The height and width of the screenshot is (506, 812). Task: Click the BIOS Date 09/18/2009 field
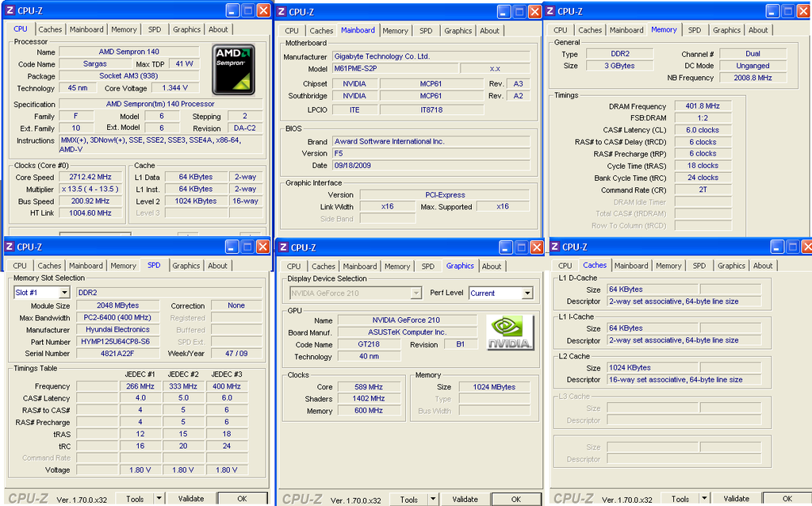tap(431, 166)
